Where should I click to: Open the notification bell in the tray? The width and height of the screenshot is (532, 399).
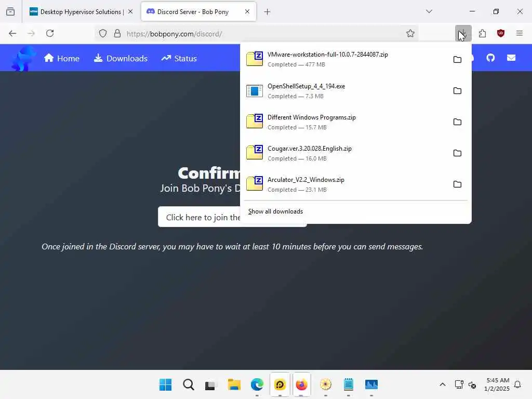point(517,384)
